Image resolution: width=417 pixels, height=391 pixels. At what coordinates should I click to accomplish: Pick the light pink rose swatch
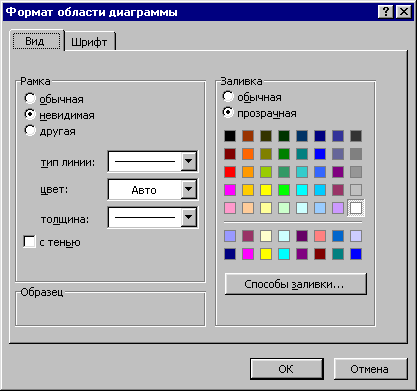(230, 208)
